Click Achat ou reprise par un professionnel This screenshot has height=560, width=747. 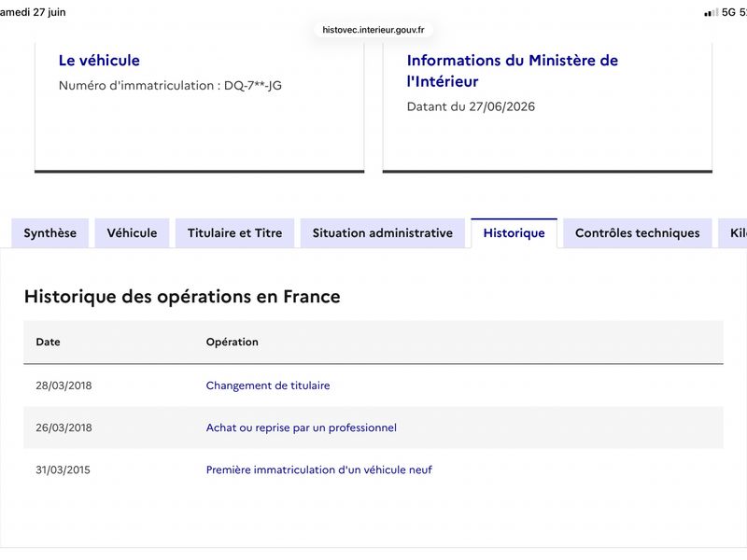301,427
